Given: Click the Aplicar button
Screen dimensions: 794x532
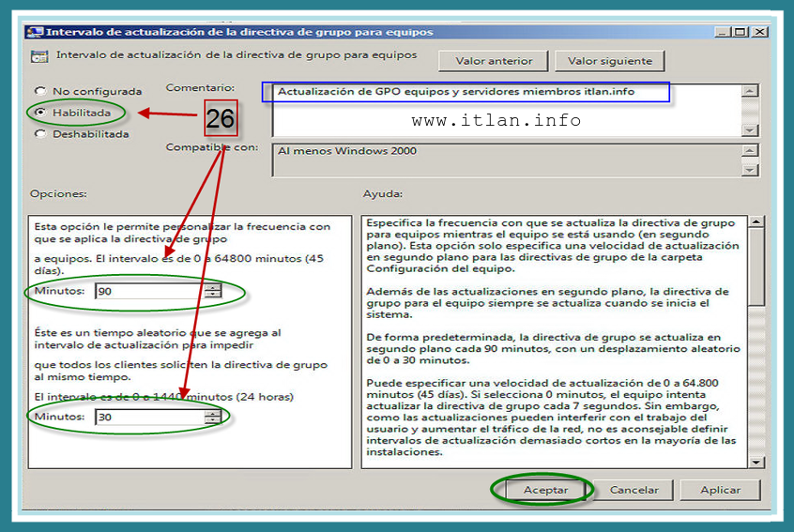Looking at the screenshot, I should pos(720,490).
